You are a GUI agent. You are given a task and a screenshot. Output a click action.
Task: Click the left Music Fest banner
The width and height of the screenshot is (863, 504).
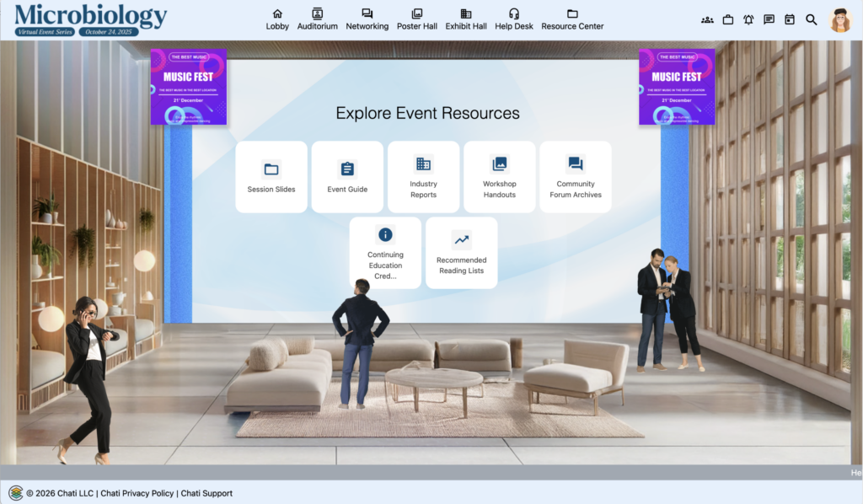pyautogui.click(x=188, y=87)
